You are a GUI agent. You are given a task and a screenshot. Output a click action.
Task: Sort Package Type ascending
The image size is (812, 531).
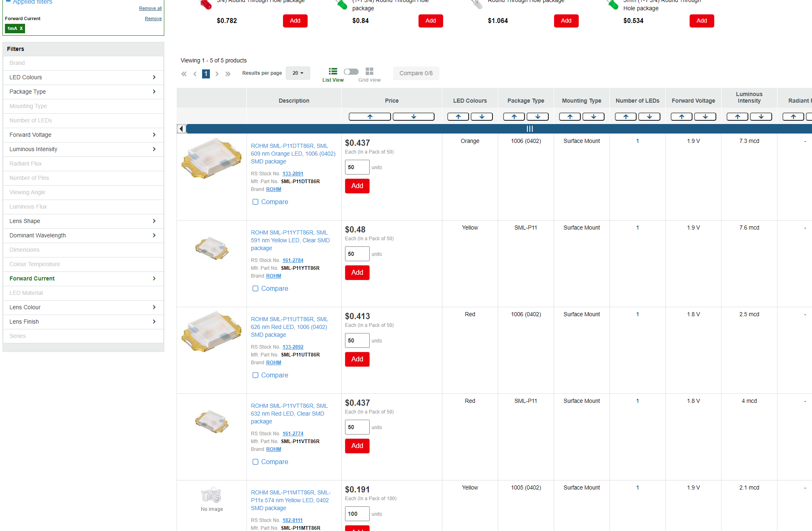(514, 117)
